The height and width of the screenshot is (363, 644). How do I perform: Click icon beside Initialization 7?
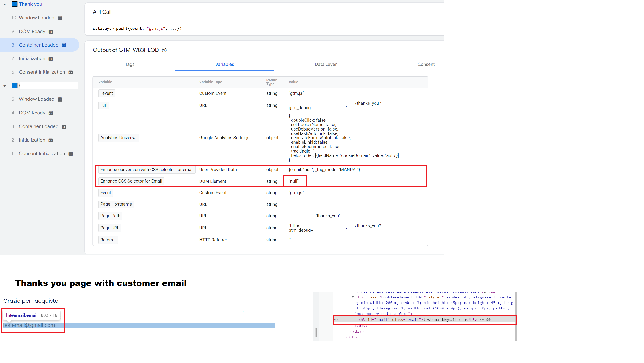(x=51, y=59)
